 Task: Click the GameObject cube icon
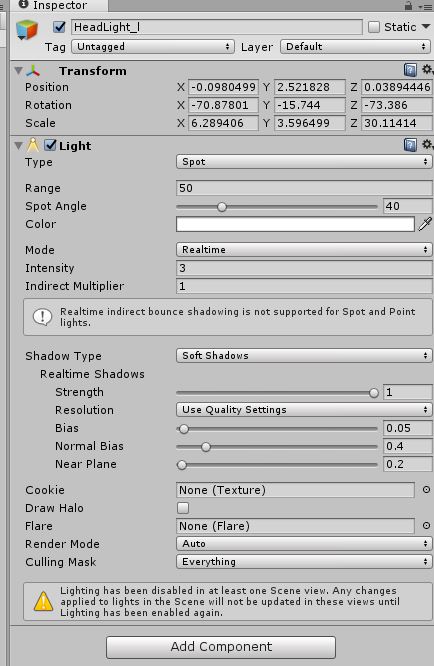click(x=27, y=30)
